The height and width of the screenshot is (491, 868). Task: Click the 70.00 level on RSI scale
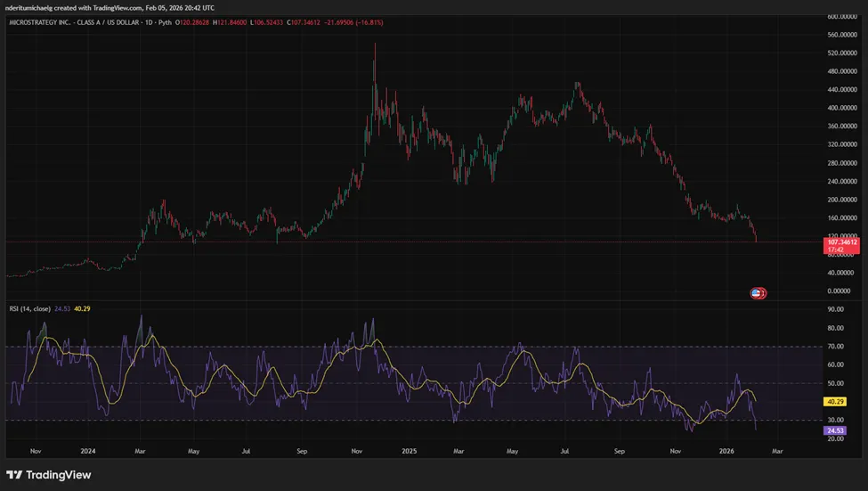[x=835, y=346]
